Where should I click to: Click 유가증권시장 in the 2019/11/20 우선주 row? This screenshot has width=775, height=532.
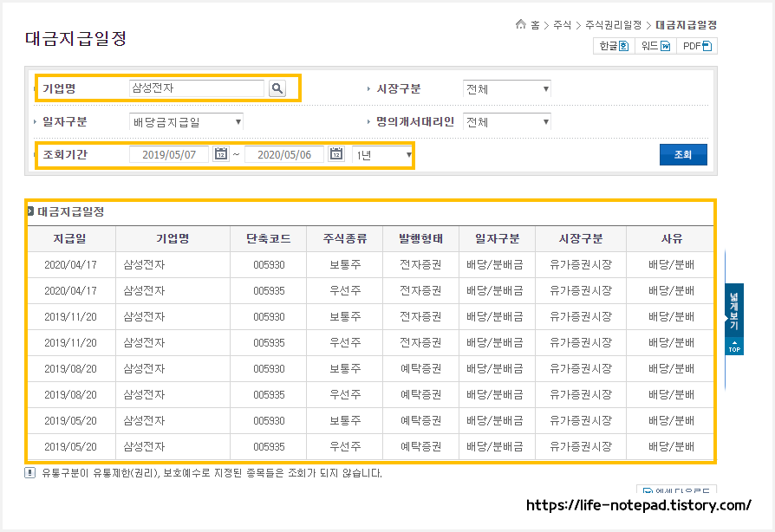(581, 343)
